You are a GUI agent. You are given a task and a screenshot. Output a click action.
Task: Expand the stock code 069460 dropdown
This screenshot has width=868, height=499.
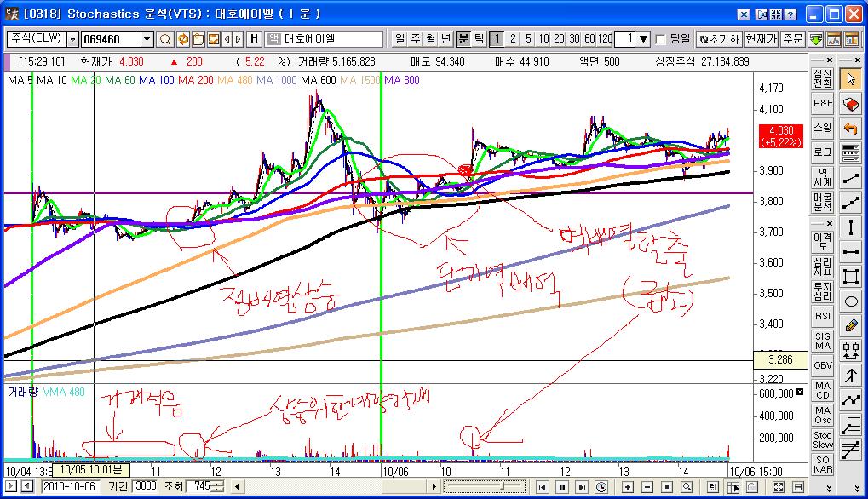[x=147, y=39]
